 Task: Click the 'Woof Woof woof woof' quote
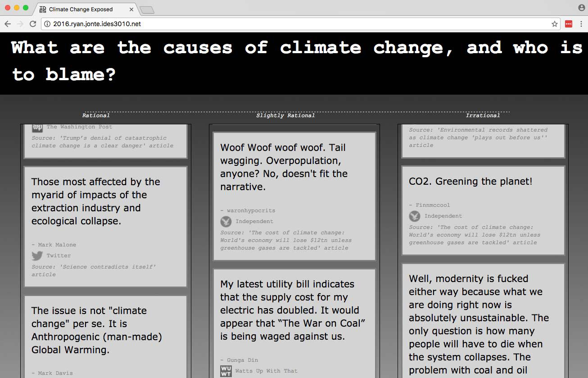pyautogui.click(x=284, y=167)
